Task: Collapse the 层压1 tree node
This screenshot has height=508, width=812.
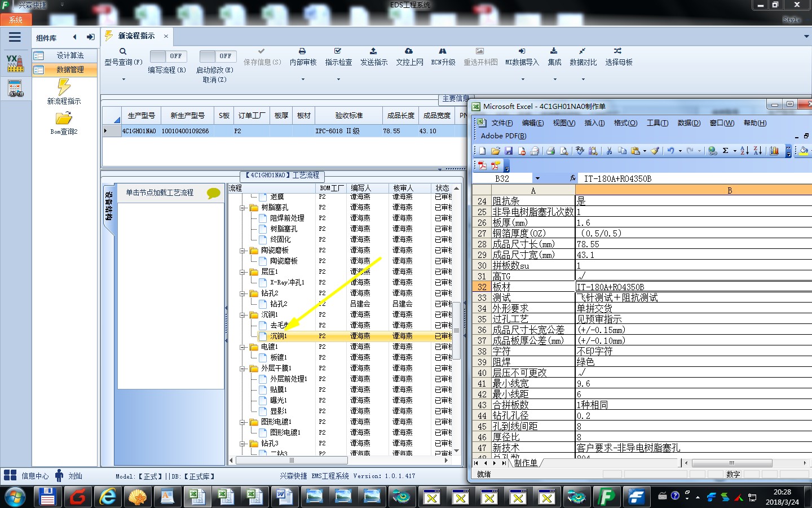Action: [242, 272]
